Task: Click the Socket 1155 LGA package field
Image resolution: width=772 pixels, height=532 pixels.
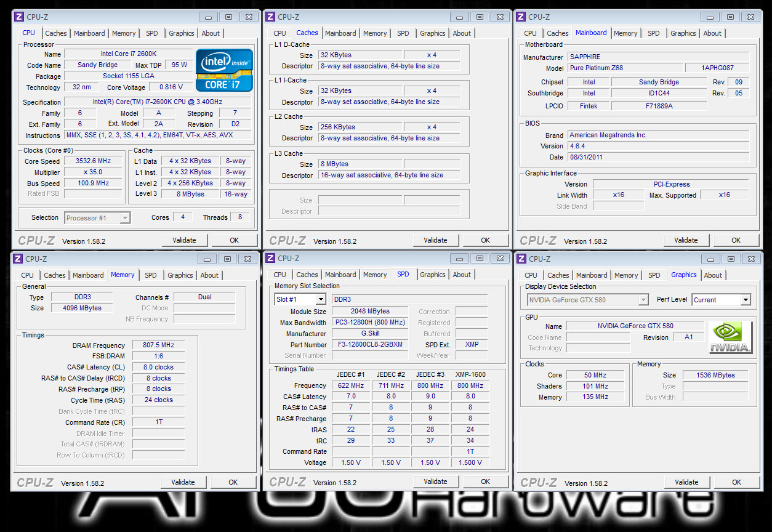Action: pos(128,76)
